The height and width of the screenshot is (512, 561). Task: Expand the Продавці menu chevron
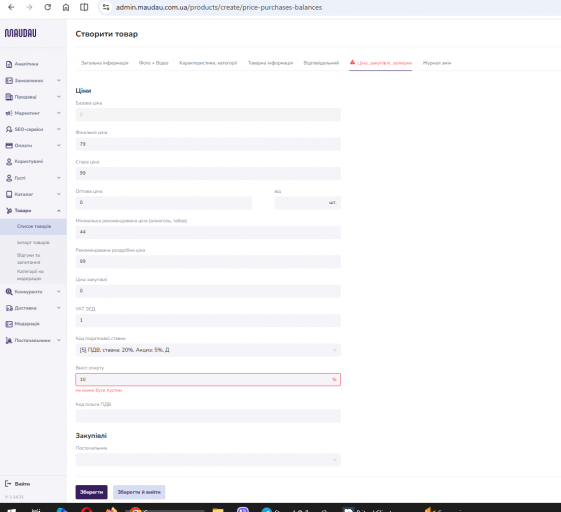(x=59, y=97)
